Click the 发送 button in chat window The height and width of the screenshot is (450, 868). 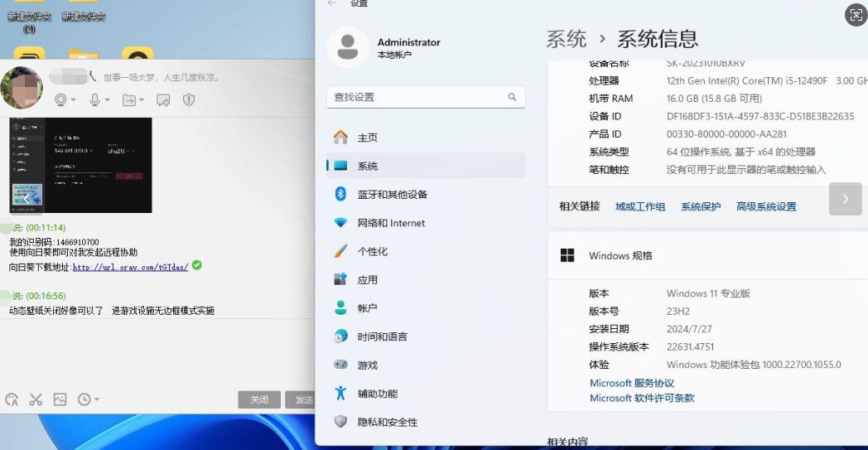click(x=301, y=399)
